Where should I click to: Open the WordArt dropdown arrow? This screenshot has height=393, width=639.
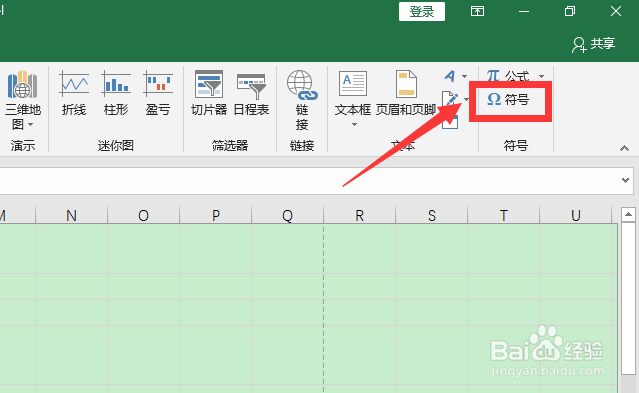click(464, 76)
